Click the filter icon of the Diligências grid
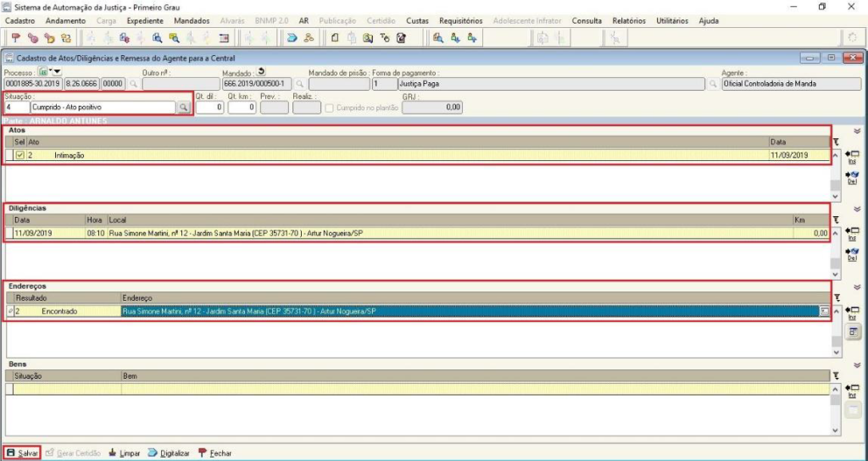Screen dimensions: 868x461 (x=836, y=219)
